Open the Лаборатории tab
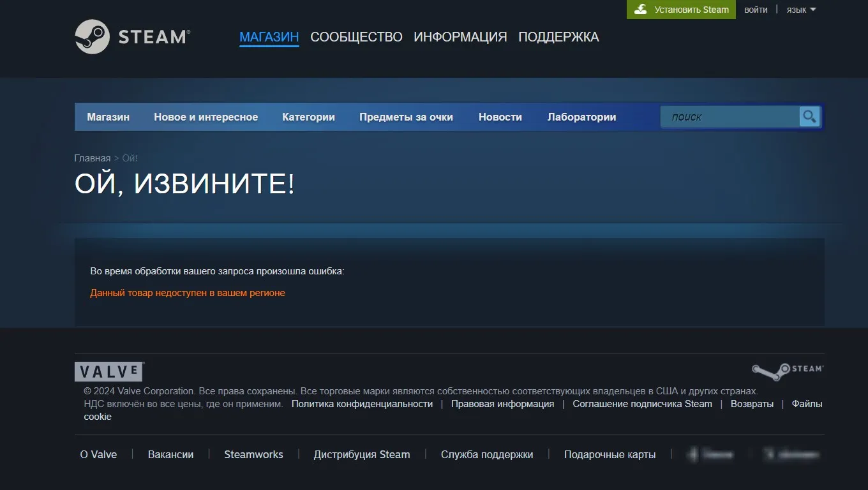The width and height of the screenshot is (868, 490). (x=582, y=117)
